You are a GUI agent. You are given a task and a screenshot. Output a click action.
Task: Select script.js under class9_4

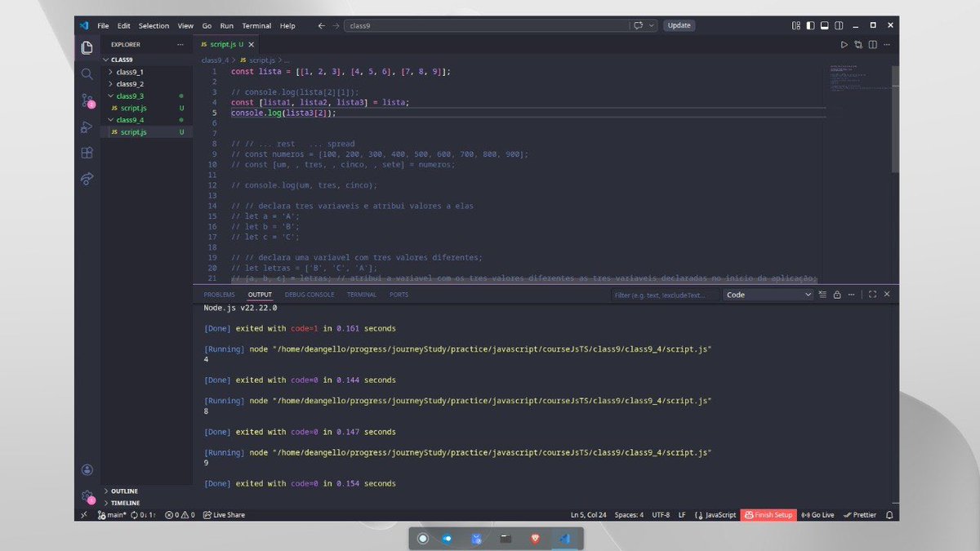(146, 131)
